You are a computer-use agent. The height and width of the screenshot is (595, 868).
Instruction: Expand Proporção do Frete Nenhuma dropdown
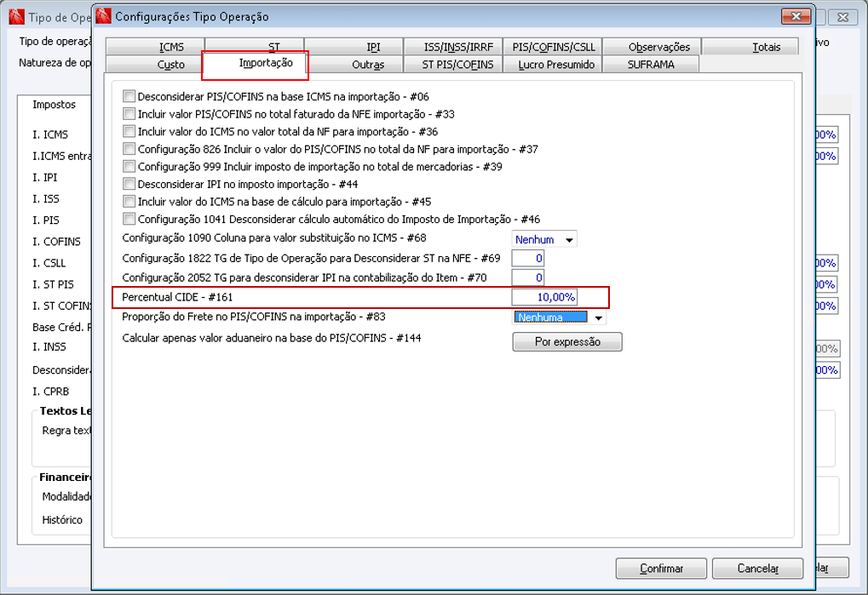coord(559,318)
